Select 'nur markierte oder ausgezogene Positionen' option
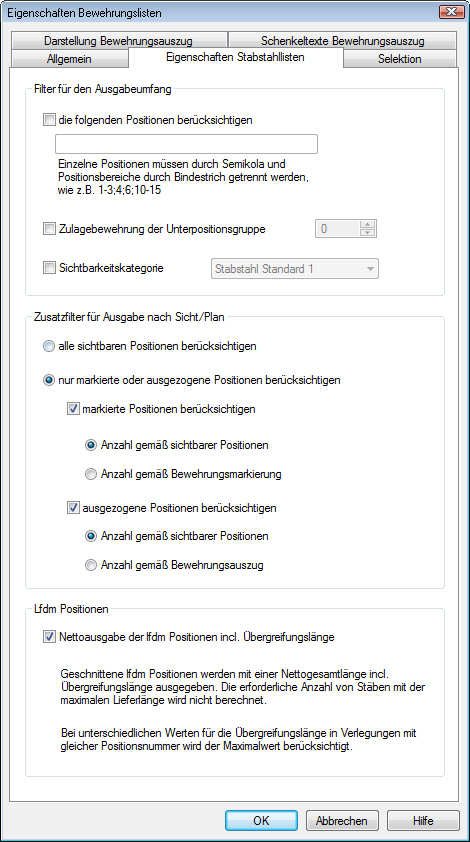This screenshot has height=842, width=470. (x=49, y=380)
